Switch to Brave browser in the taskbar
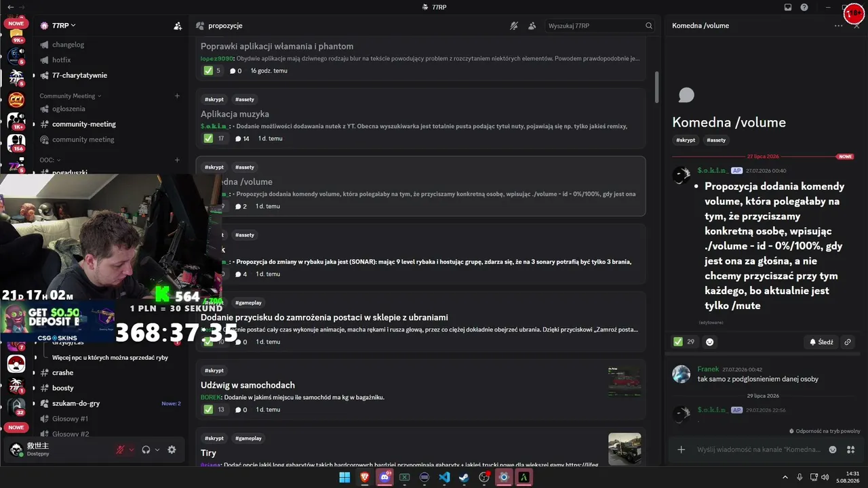The width and height of the screenshot is (868, 488). (365, 477)
